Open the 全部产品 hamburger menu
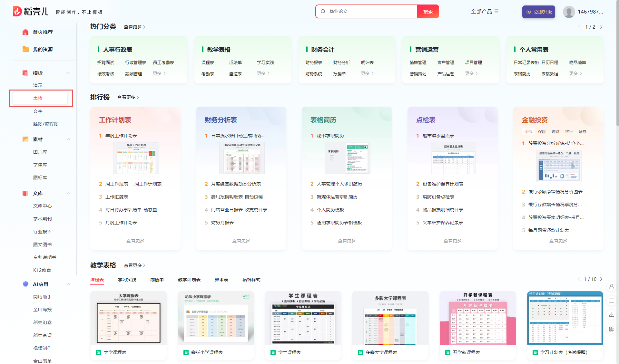 coord(497,11)
